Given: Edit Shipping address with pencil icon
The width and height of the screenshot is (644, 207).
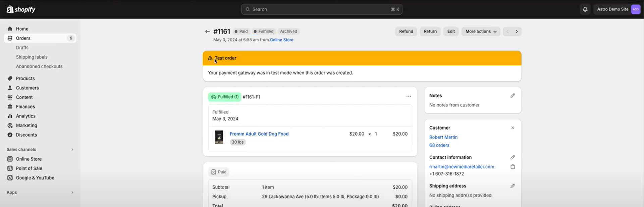Looking at the screenshot, I should tap(513, 186).
